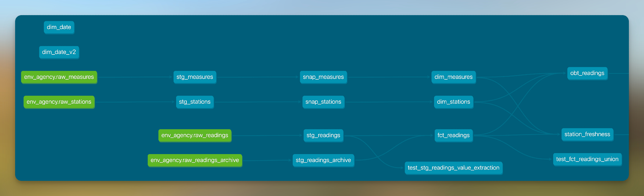Select the dim_measures node
The image size is (644, 196).
[x=453, y=77]
